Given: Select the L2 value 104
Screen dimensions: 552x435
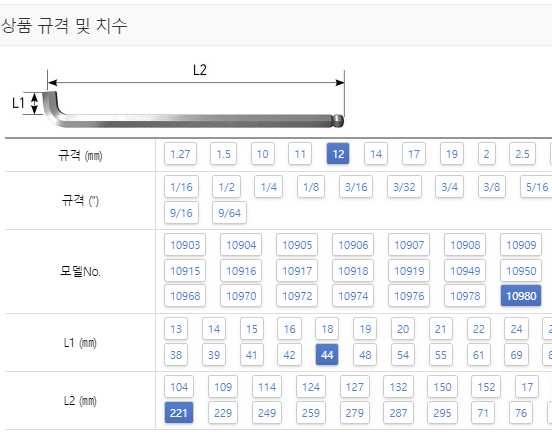Looking at the screenshot, I should click(179, 387).
